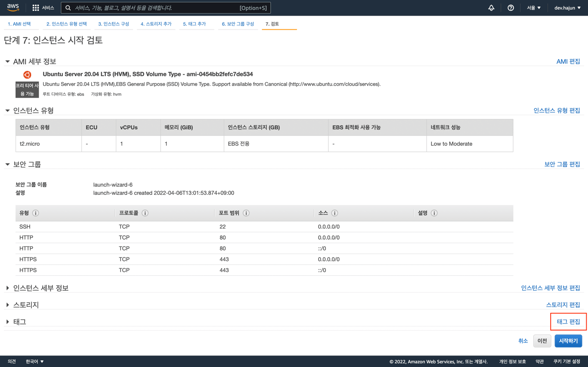The width and height of the screenshot is (588, 367).
Task: Collapse the AMI 세부 정보 section
Action: [x=7, y=62]
